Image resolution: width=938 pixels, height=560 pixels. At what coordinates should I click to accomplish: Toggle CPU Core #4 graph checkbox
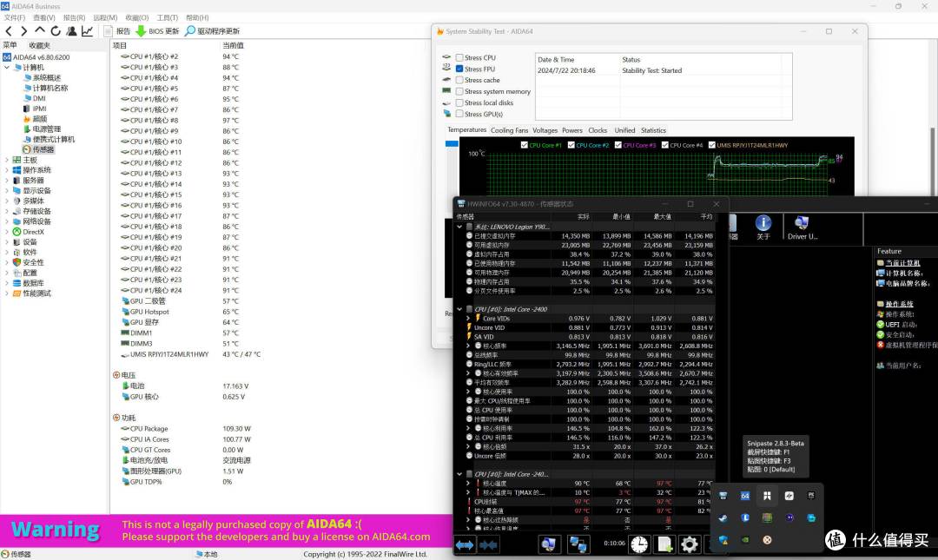664,145
